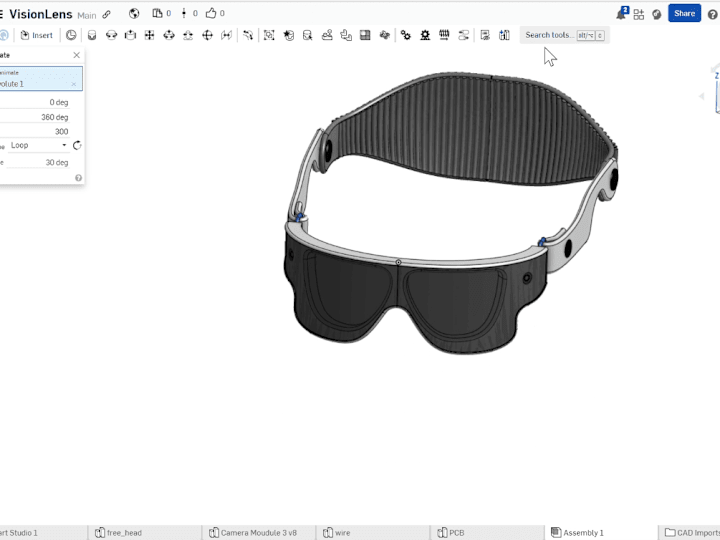This screenshot has height=540, width=720.
Task: Select the Gear relation tool
Action: coord(405,35)
